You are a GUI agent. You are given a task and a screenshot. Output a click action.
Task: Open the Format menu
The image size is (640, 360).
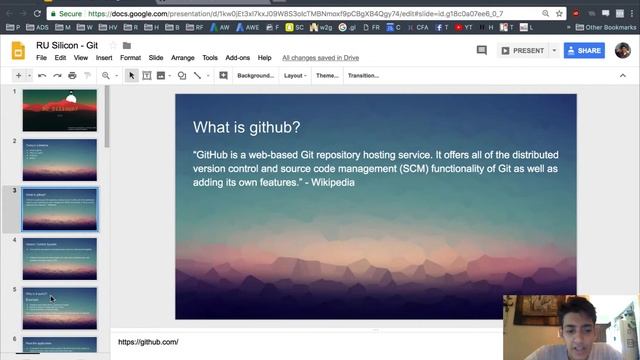coord(130,58)
